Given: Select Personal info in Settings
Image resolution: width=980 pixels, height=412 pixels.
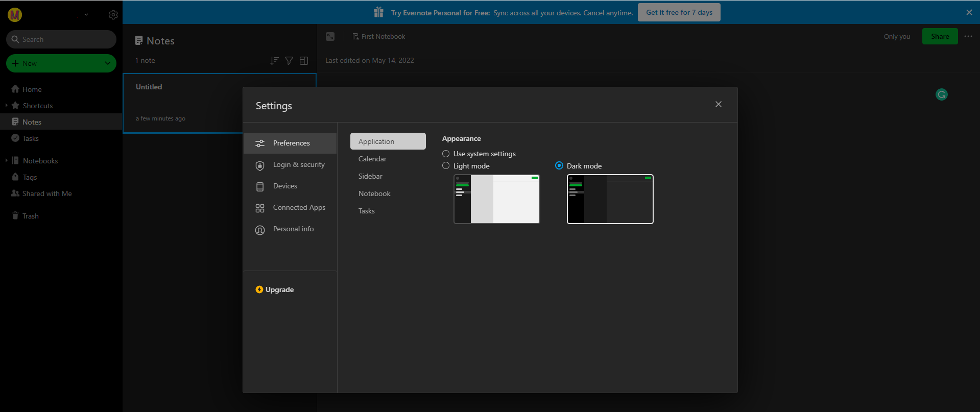Looking at the screenshot, I should 290,229.
